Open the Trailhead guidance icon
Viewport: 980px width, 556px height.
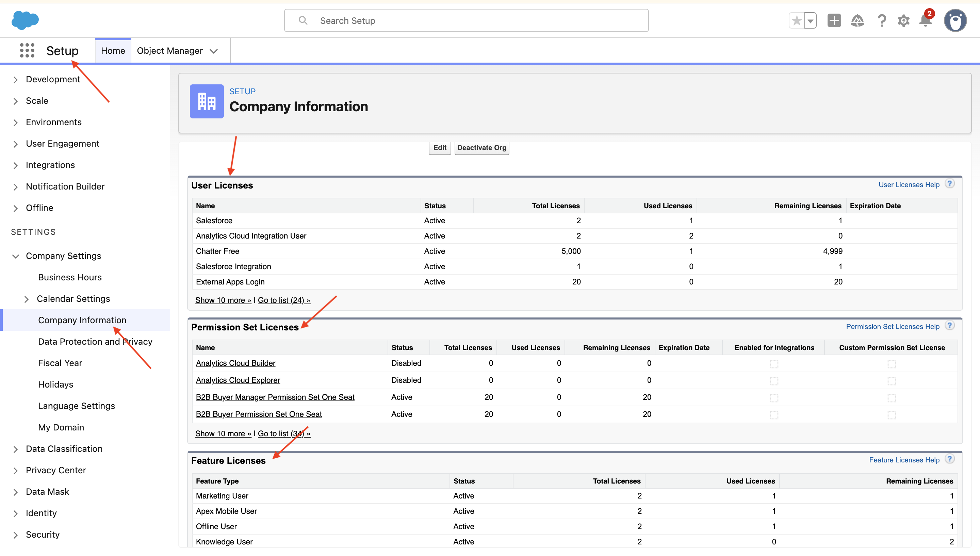point(857,21)
